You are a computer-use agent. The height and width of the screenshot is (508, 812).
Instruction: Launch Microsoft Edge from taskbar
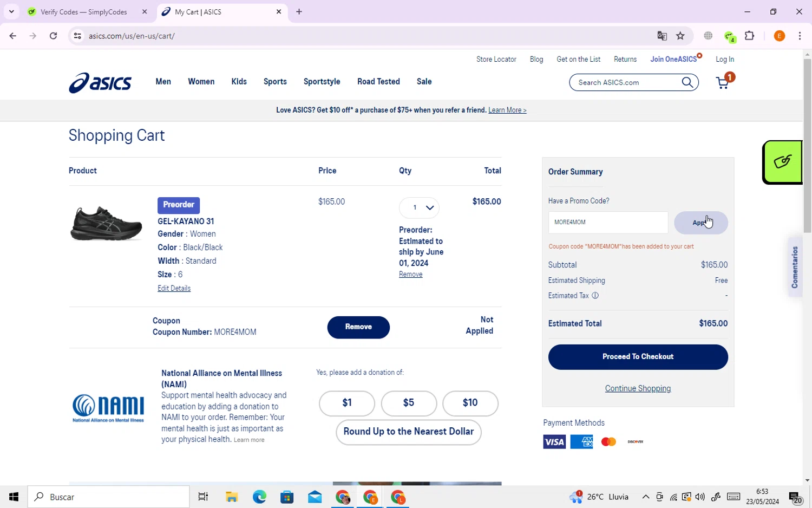259,497
